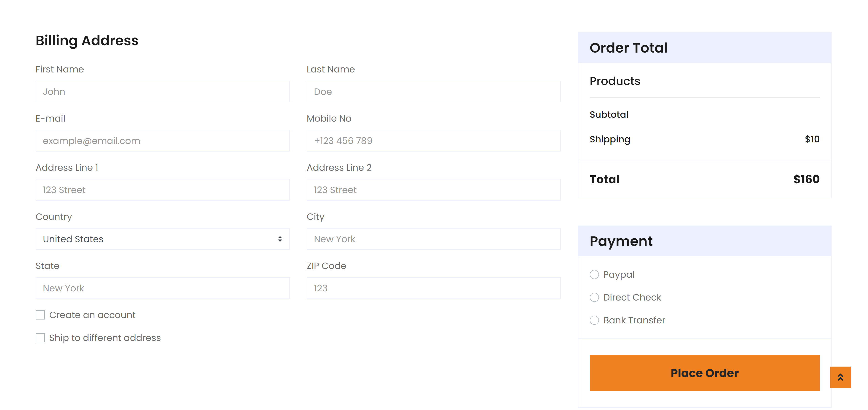Select the Paypal payment option
868x410 pixels.
click(594, 274)
